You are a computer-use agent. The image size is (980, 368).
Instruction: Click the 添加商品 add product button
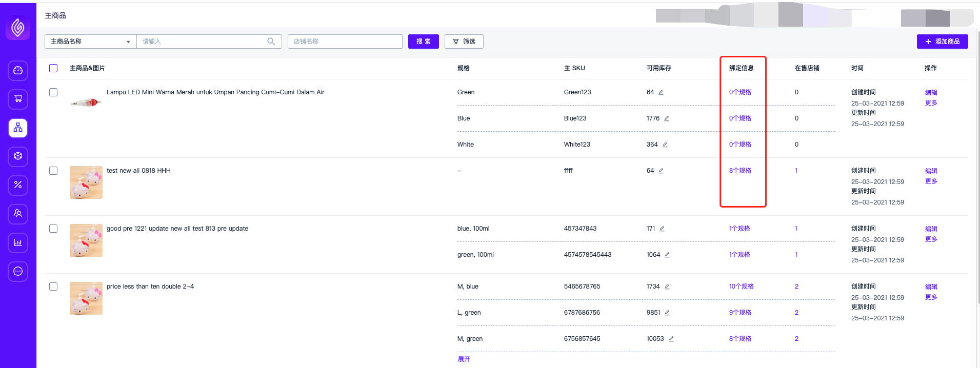tap(942, 42)
